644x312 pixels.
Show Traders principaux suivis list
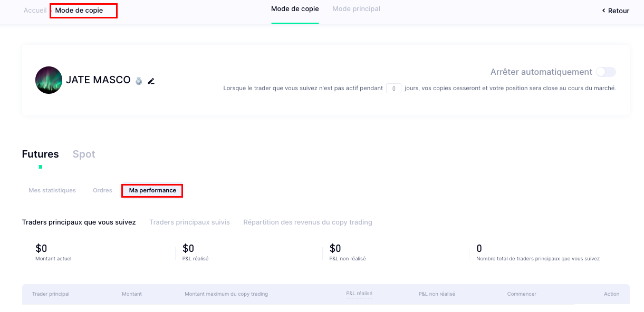(x=189, y=222)
